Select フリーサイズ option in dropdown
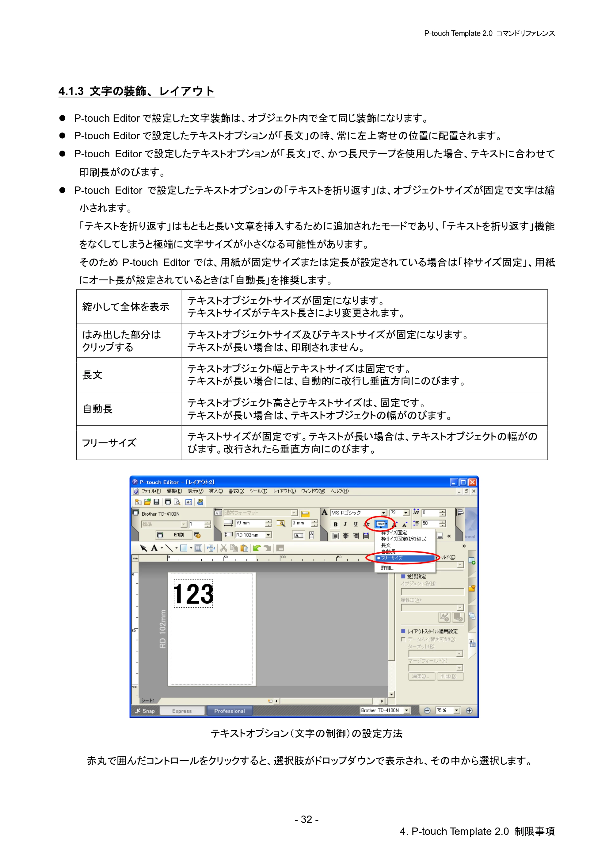613x868 pixels. pos(405,558)
